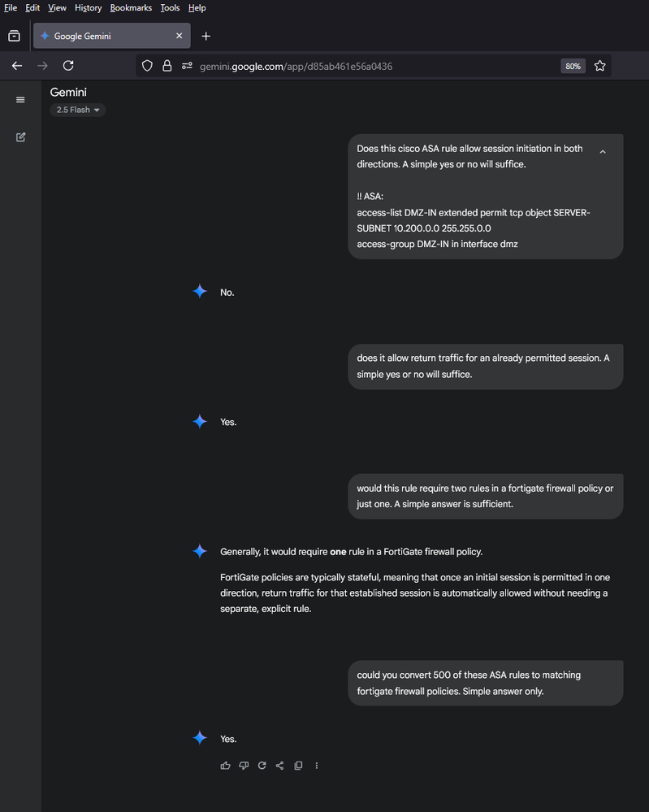Screen dimensions: 649x812
Task: Click the thumbs up icon on last response
Action: pos(225,766)
